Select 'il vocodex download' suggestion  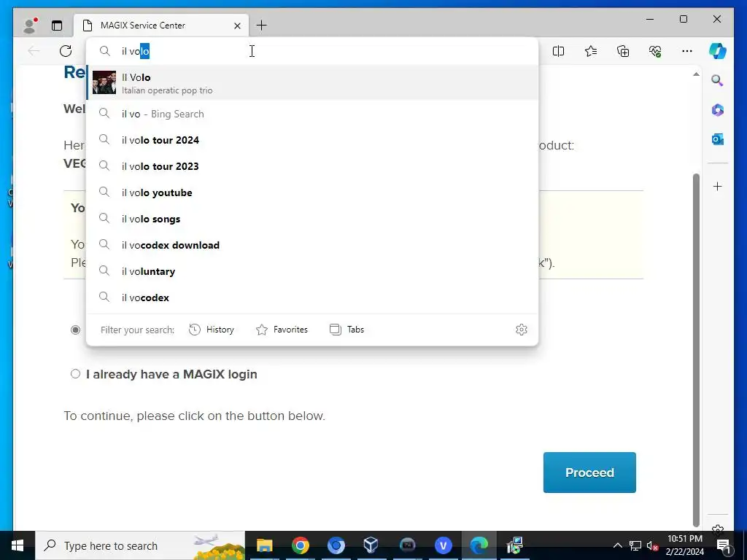[312, 245]
